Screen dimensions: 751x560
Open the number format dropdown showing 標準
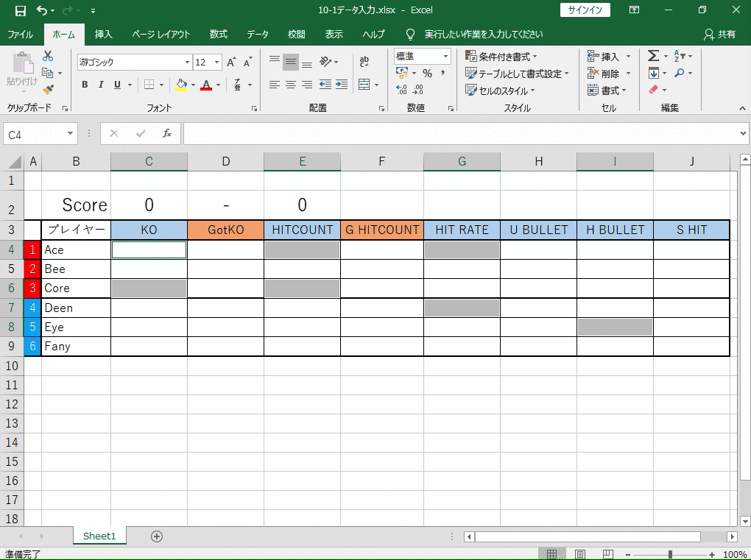click(x=445, y=57)
